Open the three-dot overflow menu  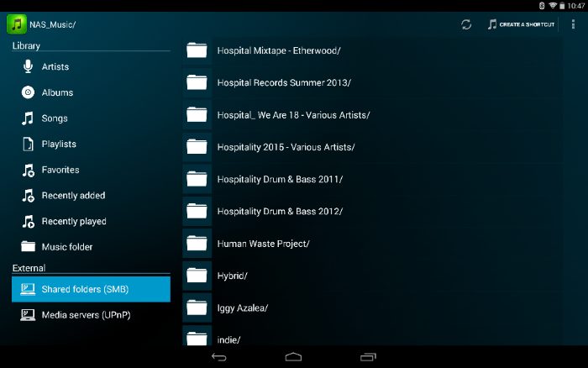point(573,24)
